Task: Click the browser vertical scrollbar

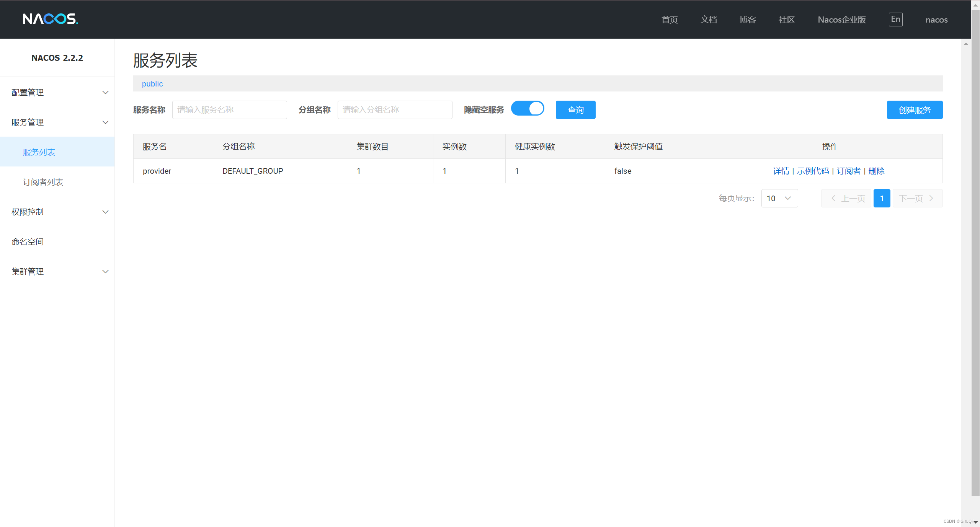Action: click(975, 253)
